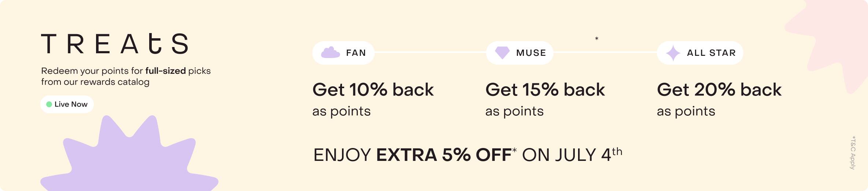Click the Redeem your points description text
868x191 pixels.
(x=126, y=76)
